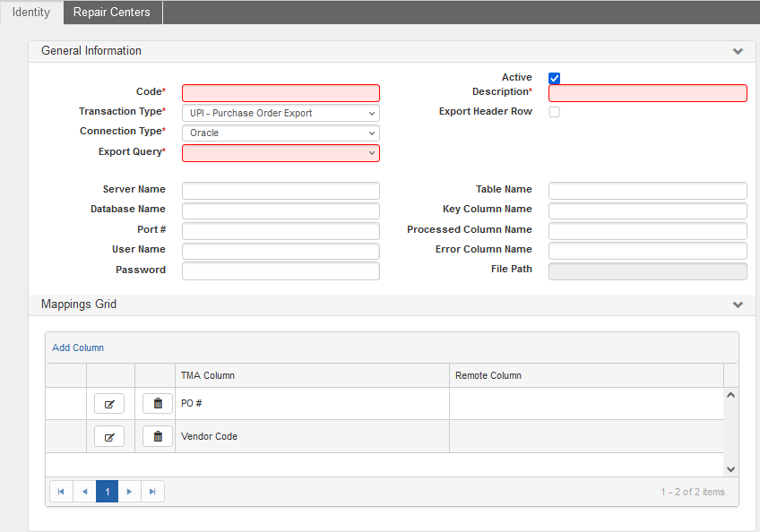Focus the Database Name field
The image size is (760, 532).
click(x=281, y=210)
